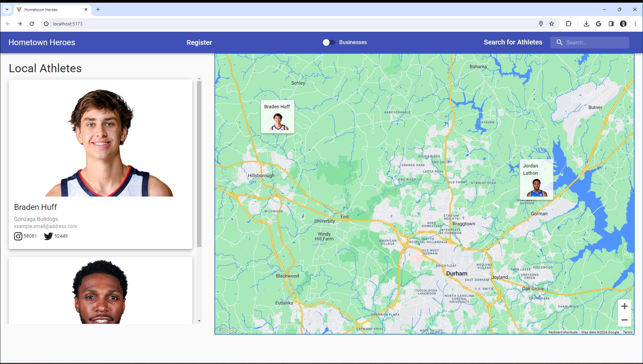This screenshot has height=364, width=643.
Task: Click location pin icon in address bar
Action: tap(541, 24)
